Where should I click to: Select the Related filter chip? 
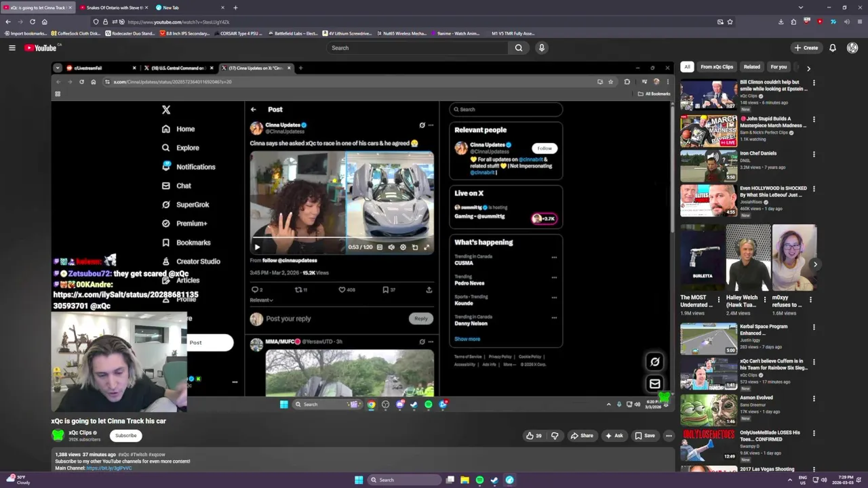coord(751,67)
